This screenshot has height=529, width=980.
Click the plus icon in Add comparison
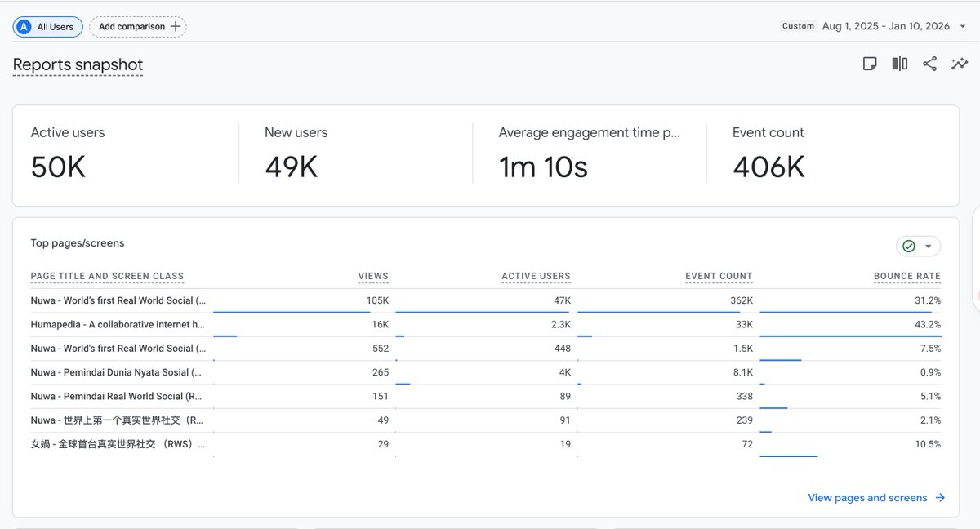pyautogui.click(x=175, y=27)
